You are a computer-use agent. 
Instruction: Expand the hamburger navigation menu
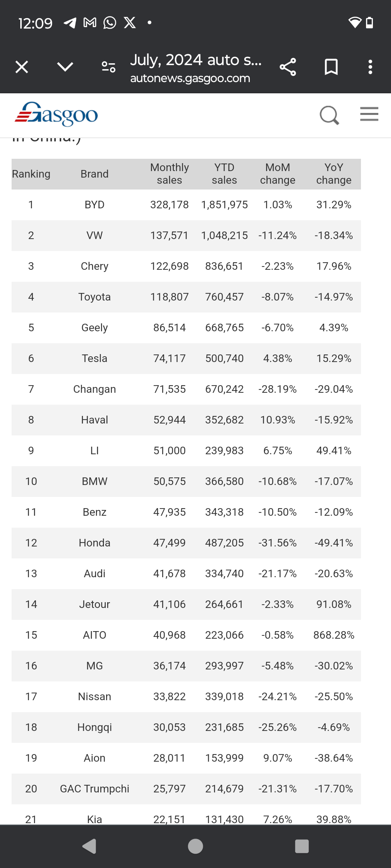[x=369, y=114]
